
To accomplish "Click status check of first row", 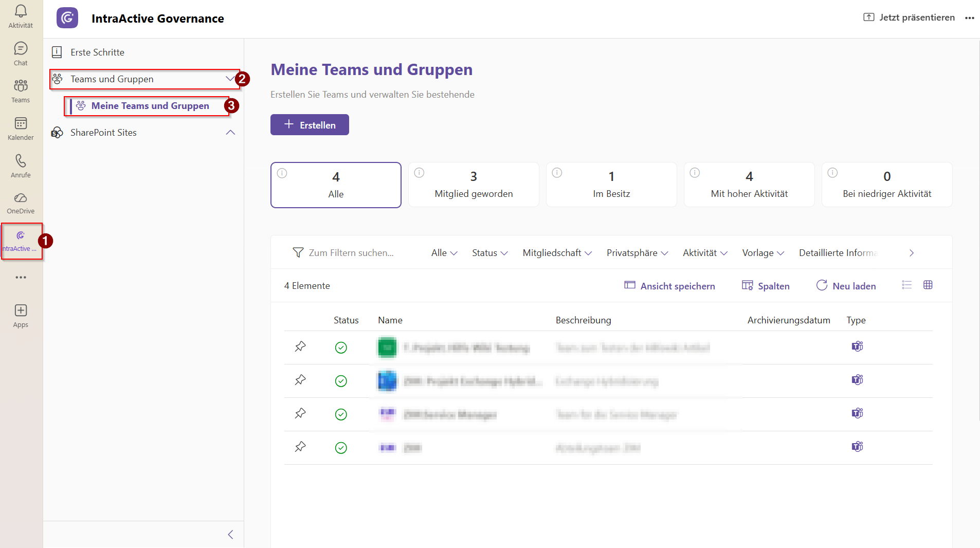I will pyautogui.click(x=341, y=348).
